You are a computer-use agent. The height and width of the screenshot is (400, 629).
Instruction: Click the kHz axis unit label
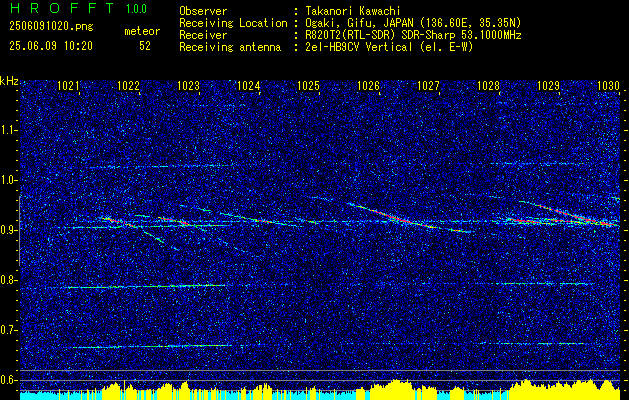(x=9, y=81)
